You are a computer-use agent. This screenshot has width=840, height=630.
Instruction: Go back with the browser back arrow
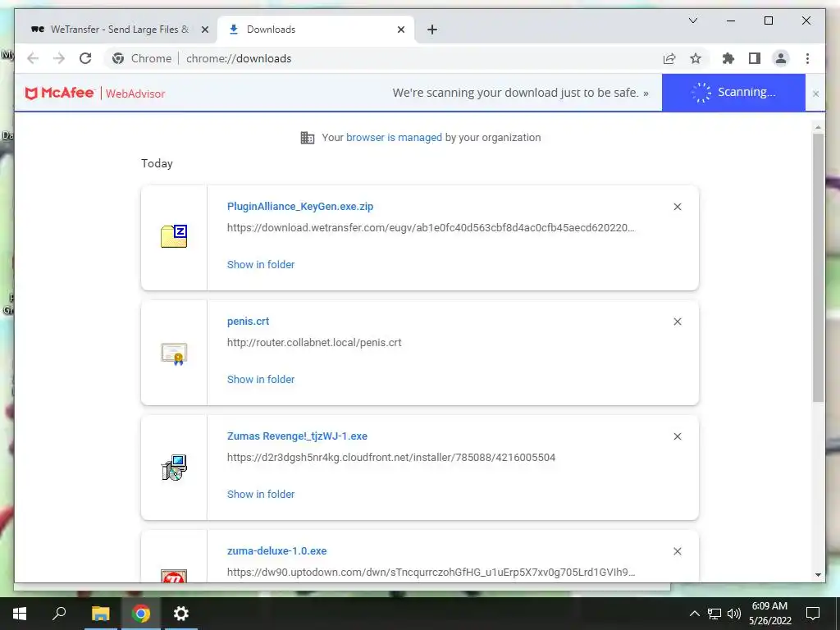pyautogui.click(x=33, y=58)
